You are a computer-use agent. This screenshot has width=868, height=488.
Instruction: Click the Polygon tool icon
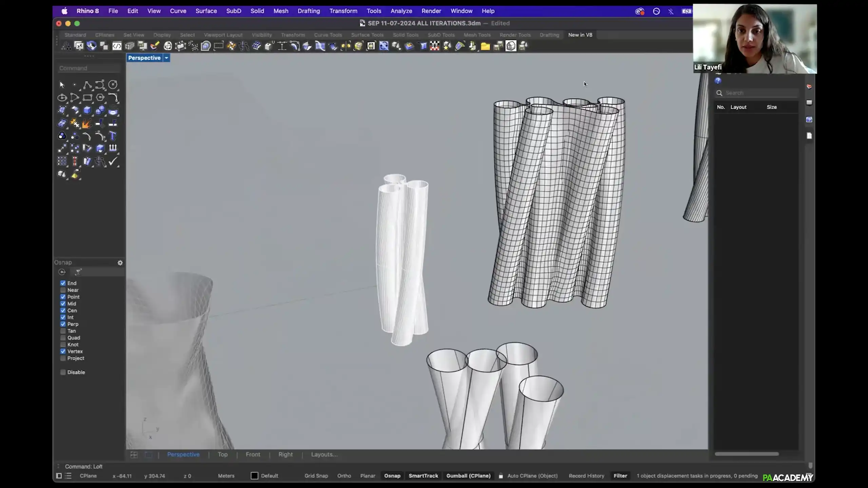(100, 98)
